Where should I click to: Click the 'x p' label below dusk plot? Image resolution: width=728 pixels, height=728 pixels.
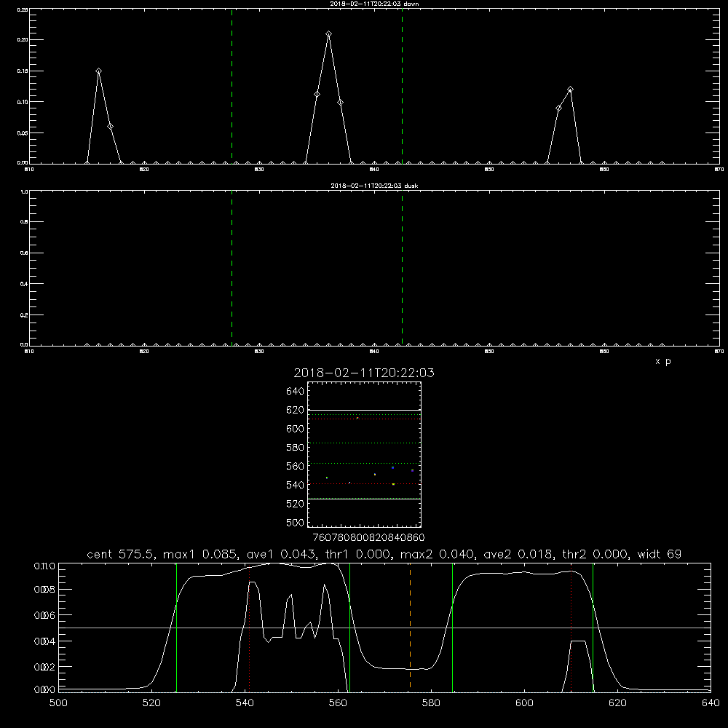point(663,361)
